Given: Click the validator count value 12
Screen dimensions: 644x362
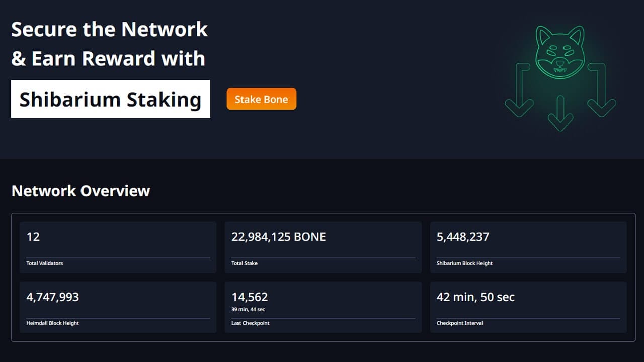Looking at the screenshot, I should click(x=33, y=237).
